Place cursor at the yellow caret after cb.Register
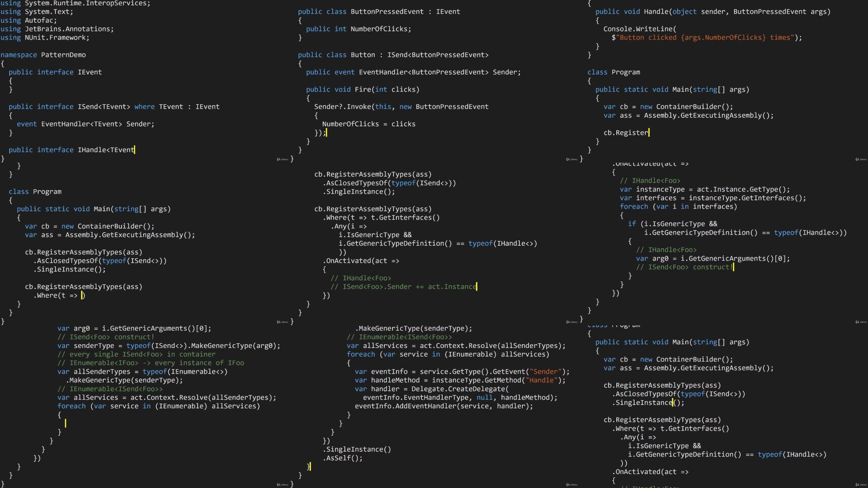Screen dimensions: 868x488 coord(649,133)
